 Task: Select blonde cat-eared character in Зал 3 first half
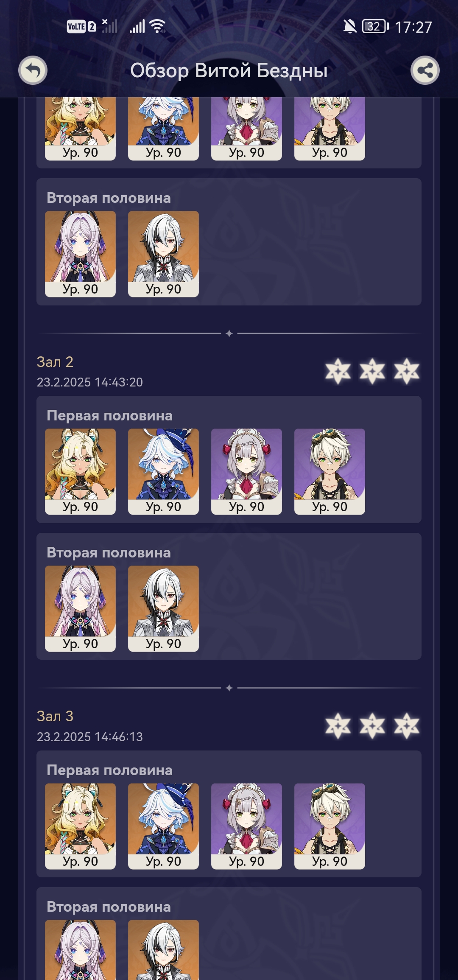tap(80, 826)
